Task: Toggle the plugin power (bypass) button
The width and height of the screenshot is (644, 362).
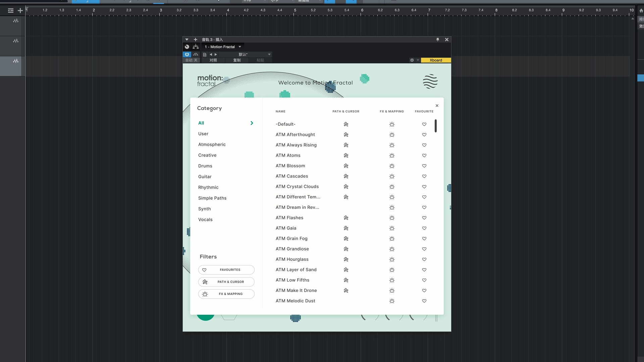Action: pyautogui.click(x=187, y=54)
